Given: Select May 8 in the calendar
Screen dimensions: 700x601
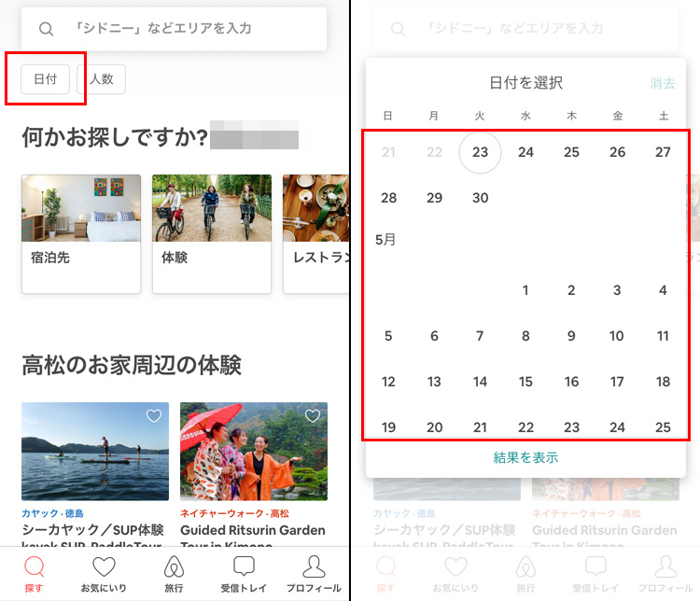Looking at the screenshot, I should (525, 336).
